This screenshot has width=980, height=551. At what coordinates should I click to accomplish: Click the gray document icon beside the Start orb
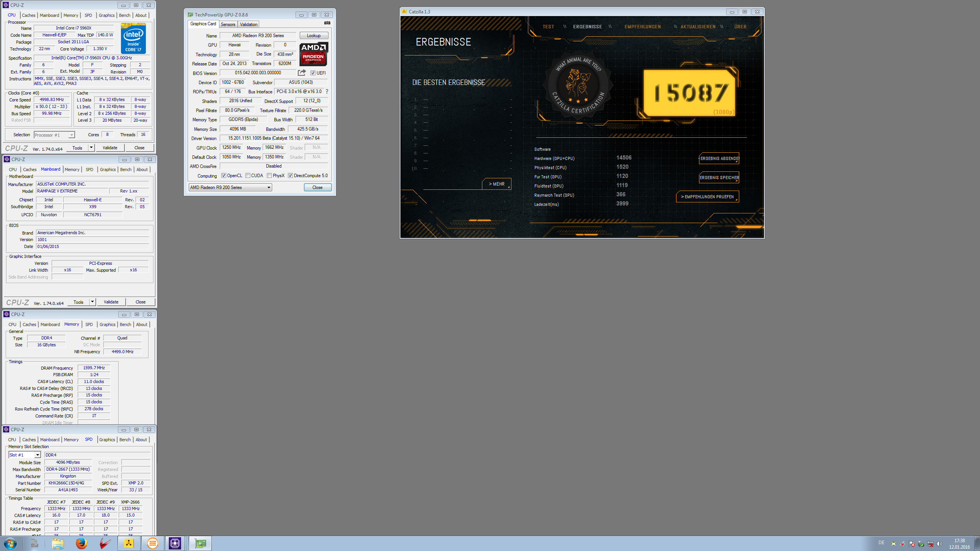pyautogui.click(x=34, y=543)
